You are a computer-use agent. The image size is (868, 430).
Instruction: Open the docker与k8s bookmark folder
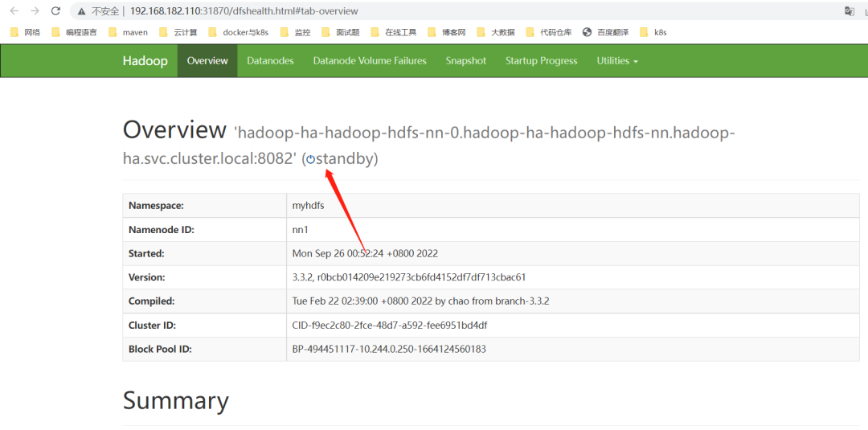pyautogui.click(x=238, y=32)
